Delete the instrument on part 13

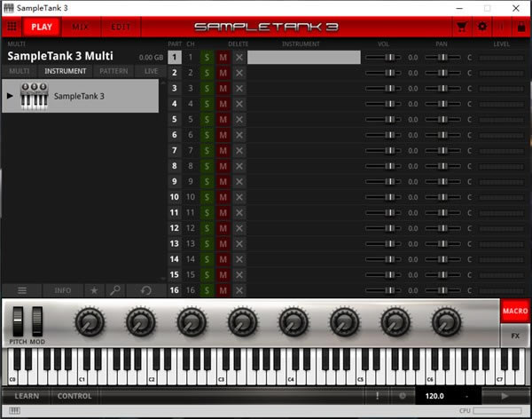[239, 243]
